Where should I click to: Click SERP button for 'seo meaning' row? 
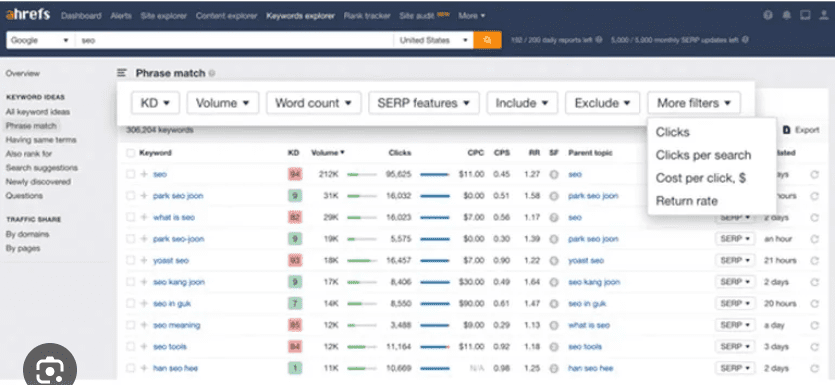point(735,325)
